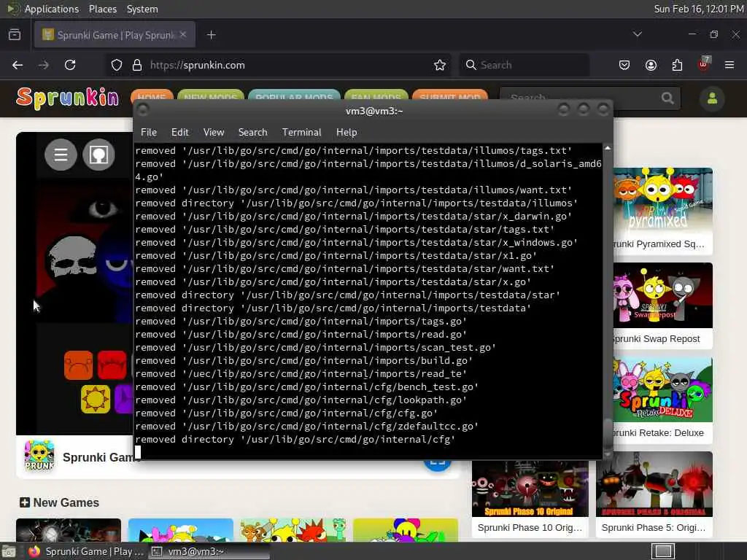This screenshot has width=747, height=560.
Task: Open recent browsing view icon
Action: click(15, 34)
